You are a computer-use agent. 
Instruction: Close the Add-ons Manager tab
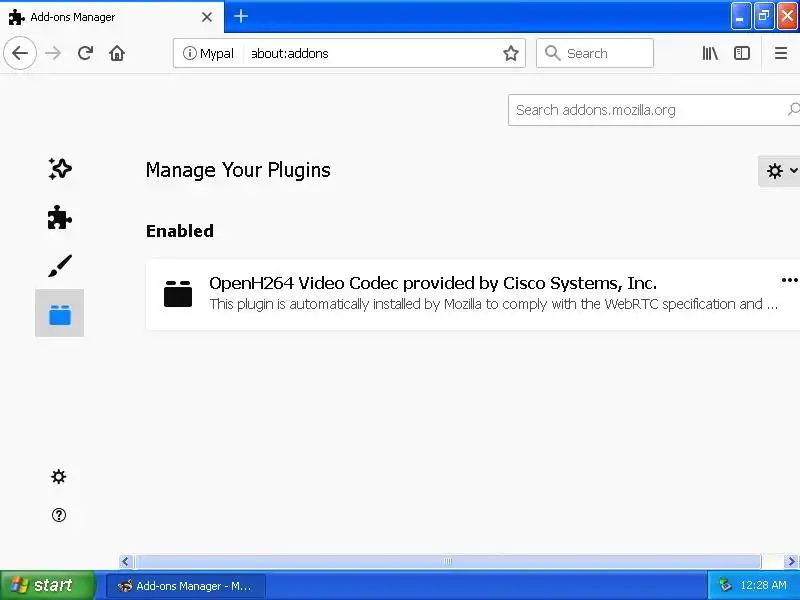(207, 17)
